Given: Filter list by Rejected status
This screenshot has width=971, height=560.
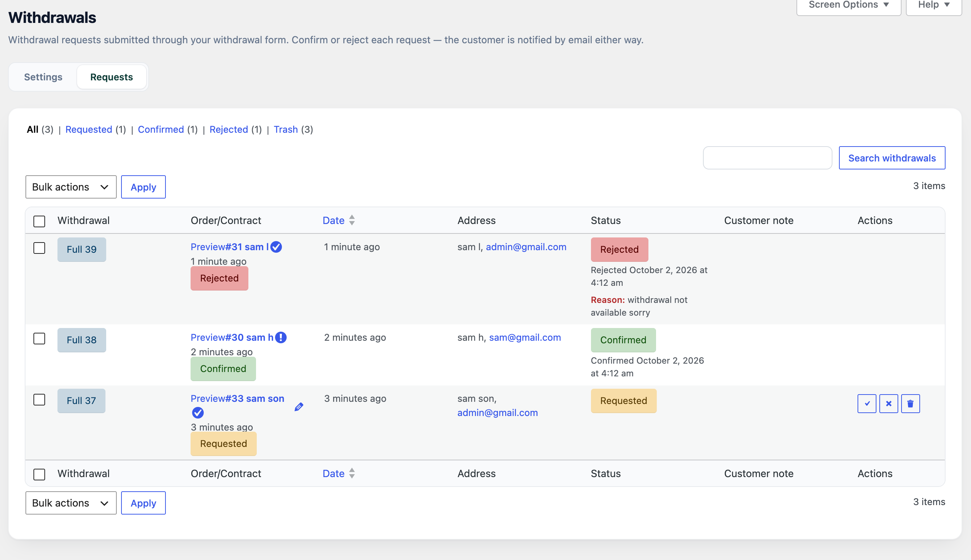Looking at the screenshot, I should tap(229, 129).
